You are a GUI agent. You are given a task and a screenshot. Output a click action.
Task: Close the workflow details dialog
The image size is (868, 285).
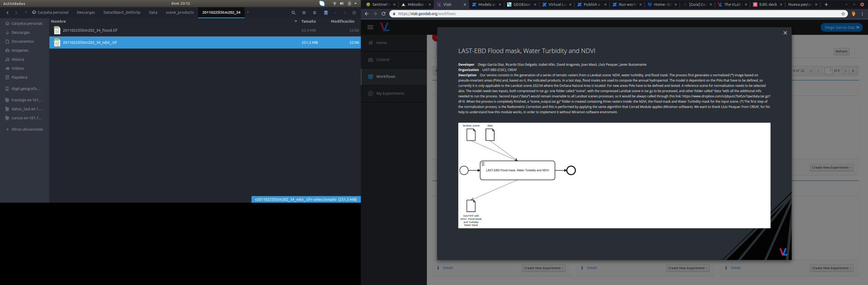[785, 33]
